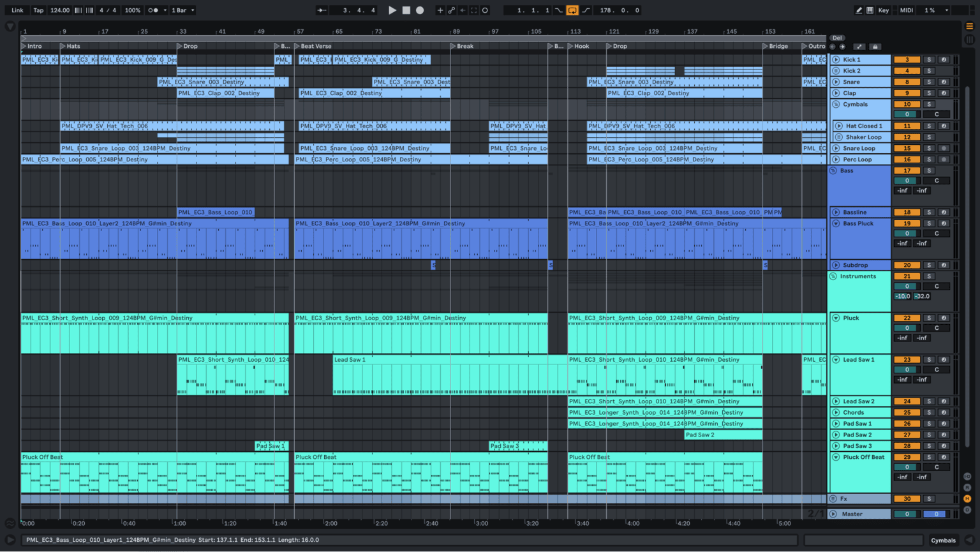980x552 pixels.
Task: Start playback with the Play button
Action: pyautogui.click(x=392, y=10)
